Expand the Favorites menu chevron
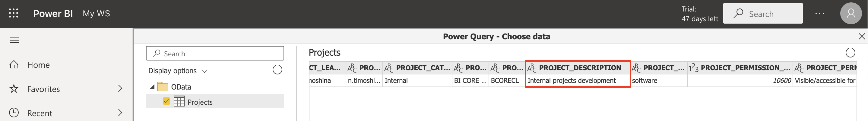This screenshot has height=121, width=868. point(120,89)
